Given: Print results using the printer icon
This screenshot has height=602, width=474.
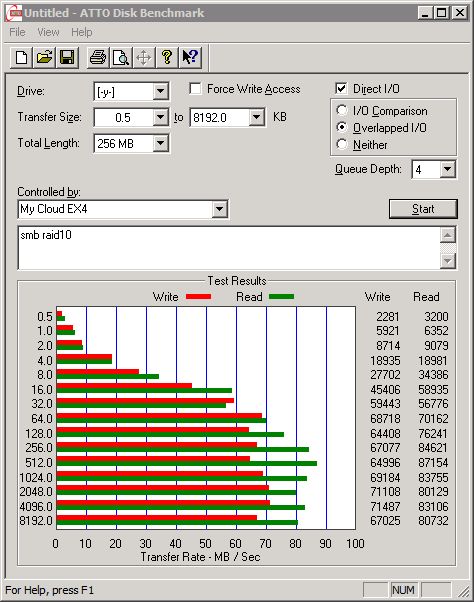Looking at the screenshot, I should (x=98, y=58).
